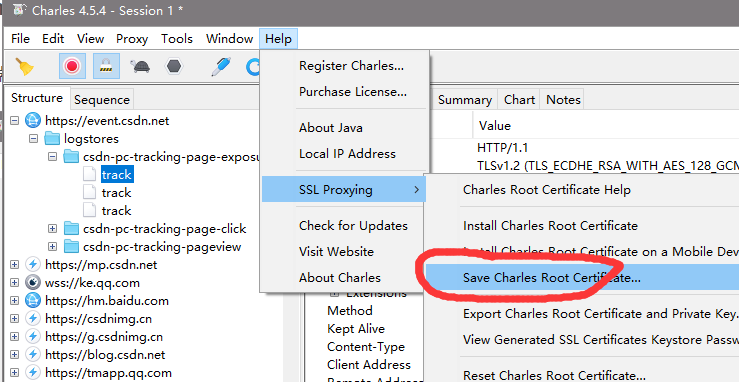Click the globe icon of event.csdn.net
The image size is (739, 382).
[x=33, y=121]
